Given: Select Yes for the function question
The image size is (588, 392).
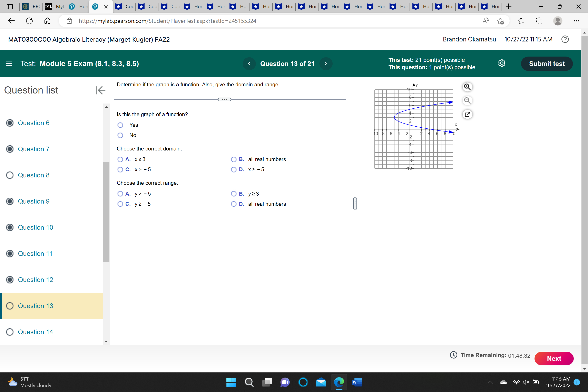Looking at the screenshot, I should 120,125.
